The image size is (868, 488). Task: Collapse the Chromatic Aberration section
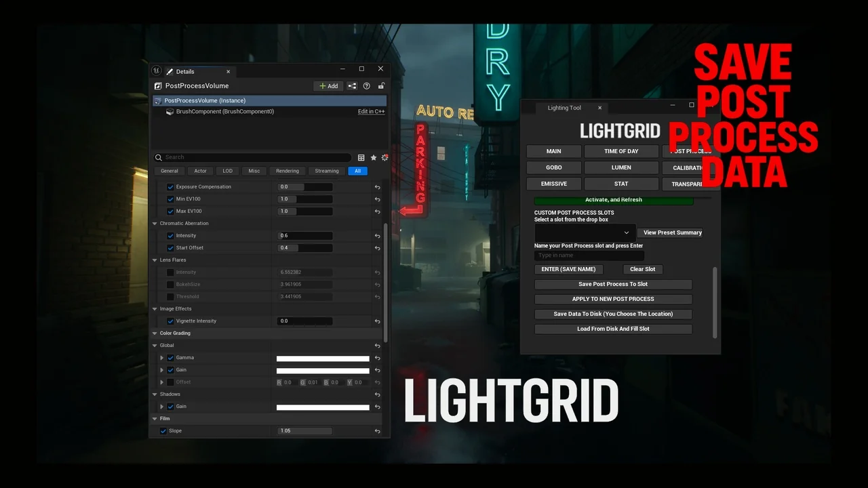[155, 223]
